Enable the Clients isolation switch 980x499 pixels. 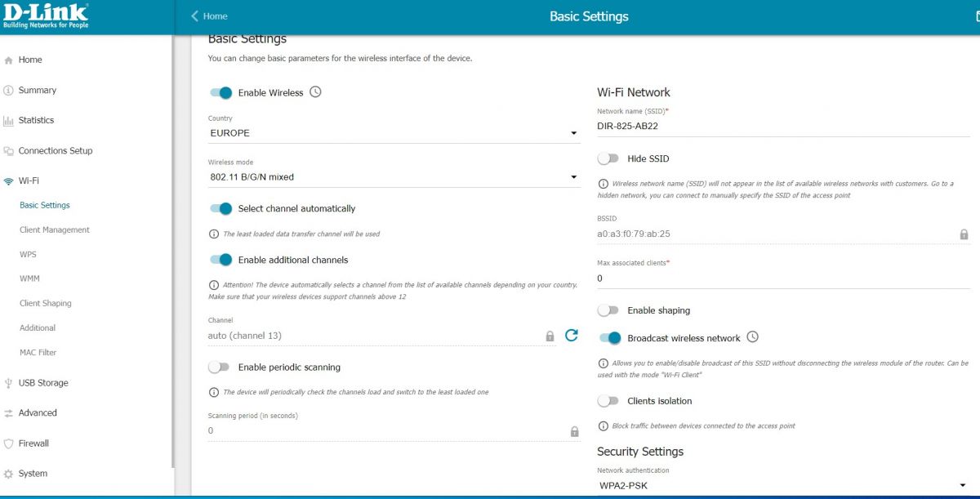pyautogui.click(x=608, y=401)
